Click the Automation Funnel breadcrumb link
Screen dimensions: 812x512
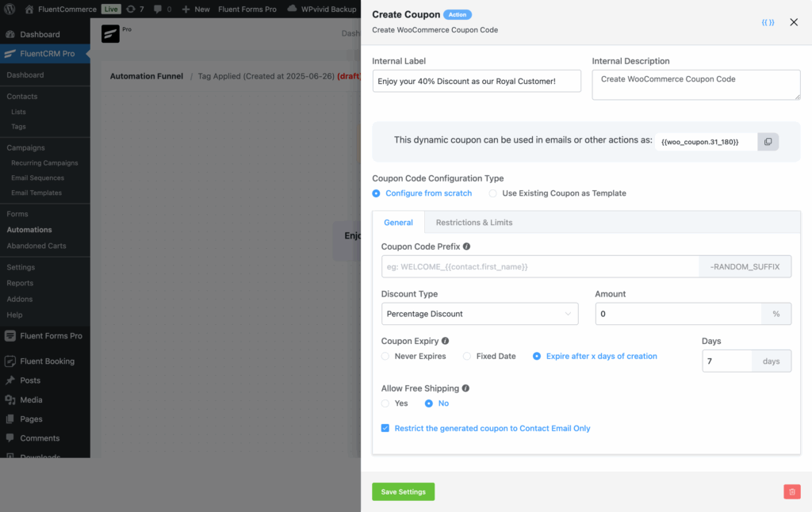pos(147,76)
